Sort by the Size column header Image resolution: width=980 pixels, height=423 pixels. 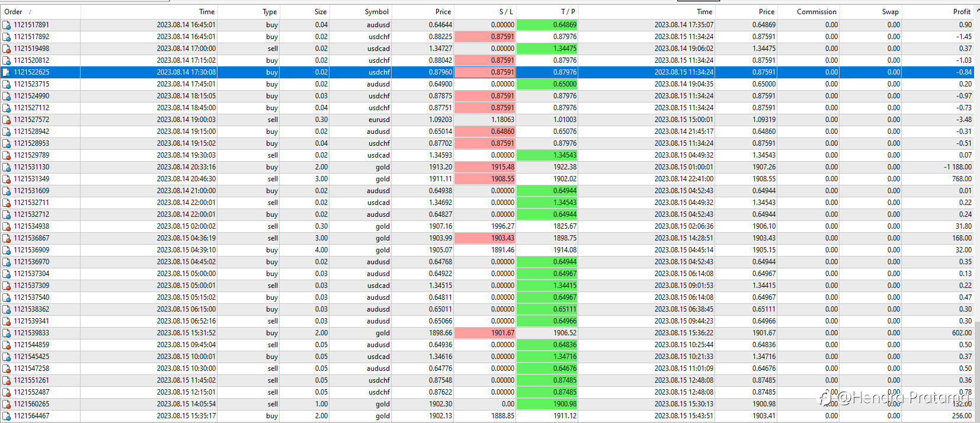[x=305, y=12]
